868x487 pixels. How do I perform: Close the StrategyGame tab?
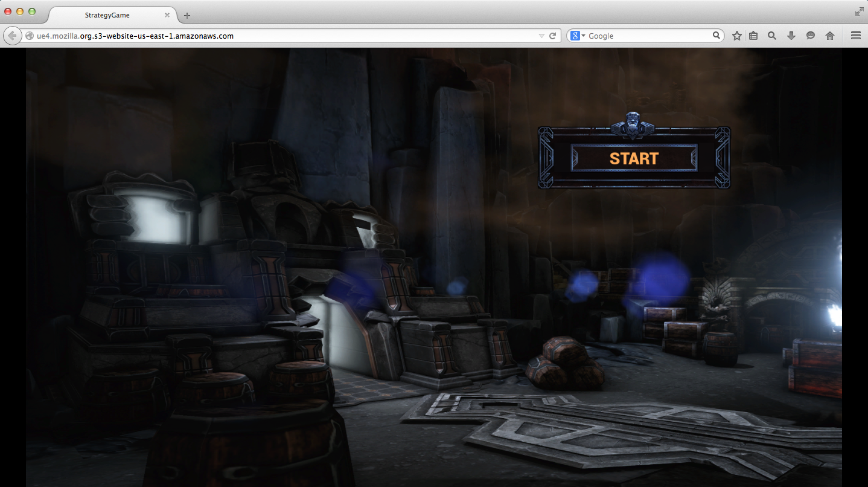(x=167, y=15)
